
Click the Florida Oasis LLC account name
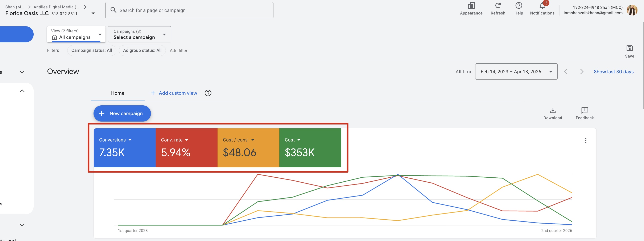27,13
